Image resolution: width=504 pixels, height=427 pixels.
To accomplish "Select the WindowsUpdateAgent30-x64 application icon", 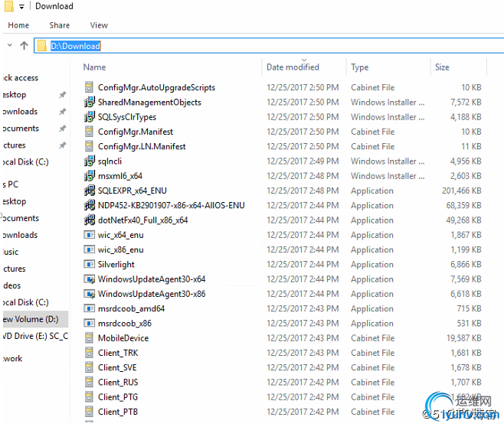I will [89, 279].
